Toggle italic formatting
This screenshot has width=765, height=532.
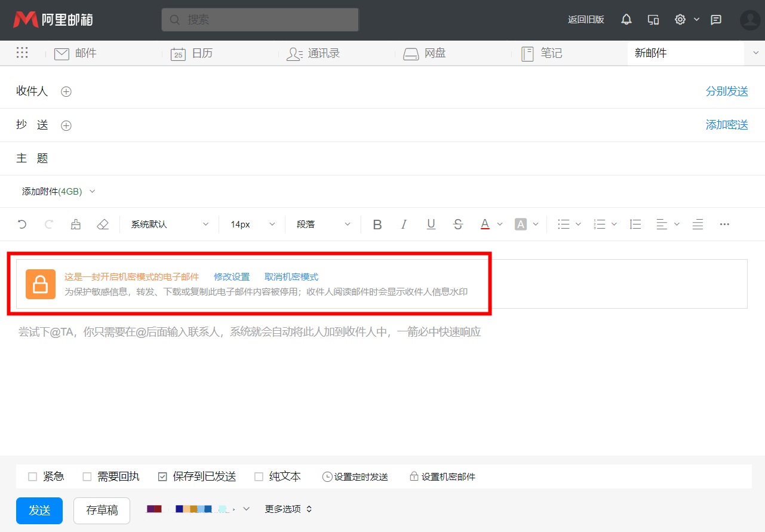click(x=404, y=225)
